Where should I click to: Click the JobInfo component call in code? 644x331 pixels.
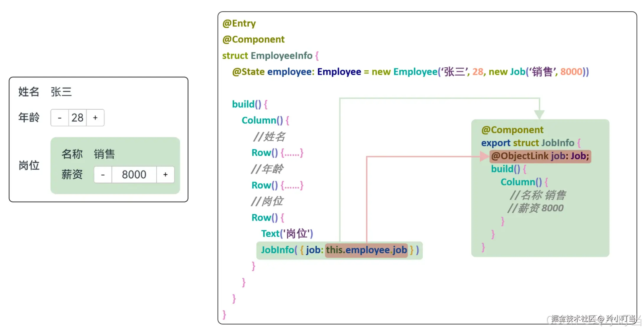278,250
